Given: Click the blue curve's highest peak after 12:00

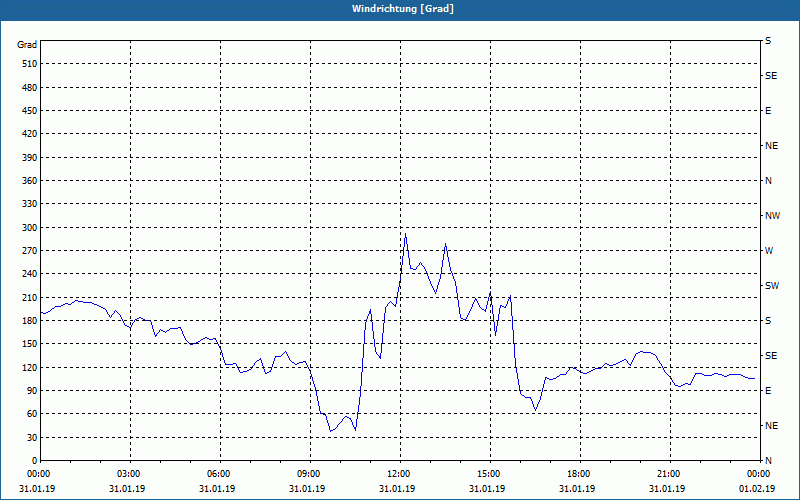Looking at the screenshot, I should coord(405,234).
